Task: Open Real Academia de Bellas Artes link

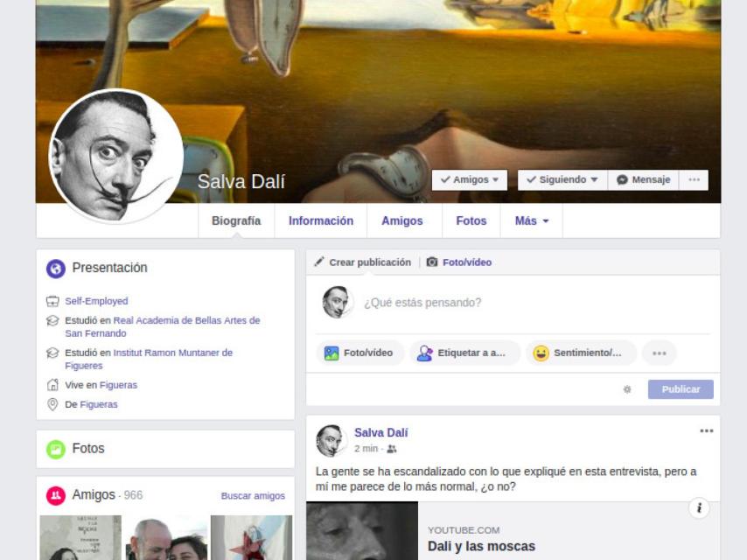Action: pyautogui.click(x=163, y=326)
